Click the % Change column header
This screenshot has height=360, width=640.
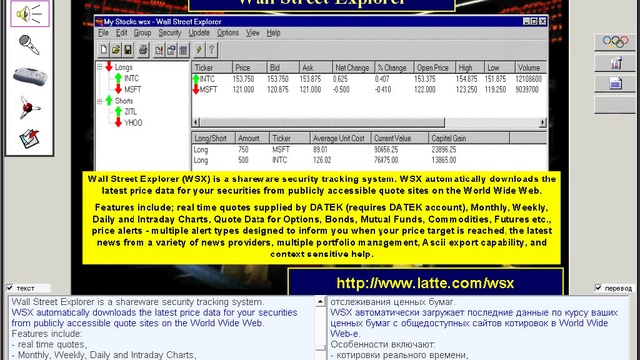(x=393, y=68)
